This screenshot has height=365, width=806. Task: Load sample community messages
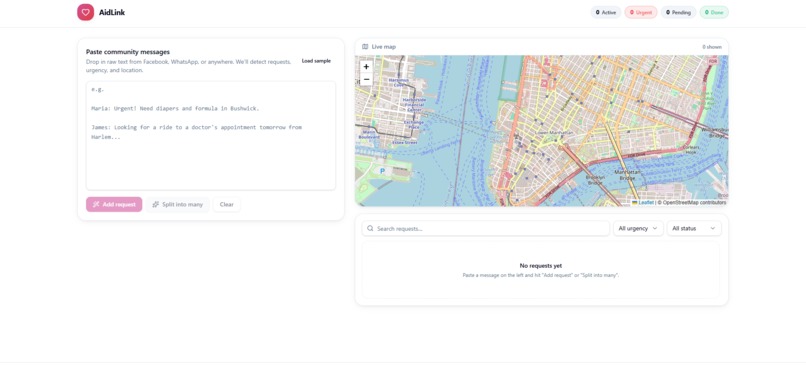tap(316, 61)
